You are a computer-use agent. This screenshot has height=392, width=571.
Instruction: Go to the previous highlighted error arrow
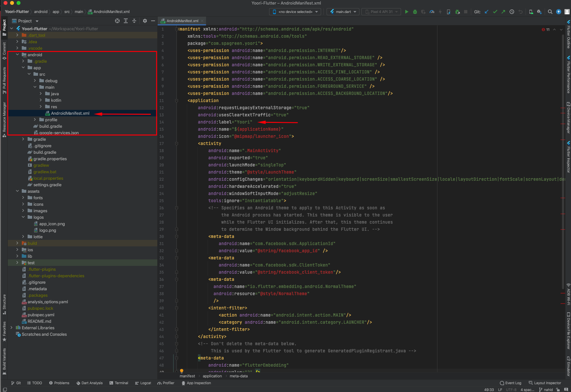[x=554, y=30]
